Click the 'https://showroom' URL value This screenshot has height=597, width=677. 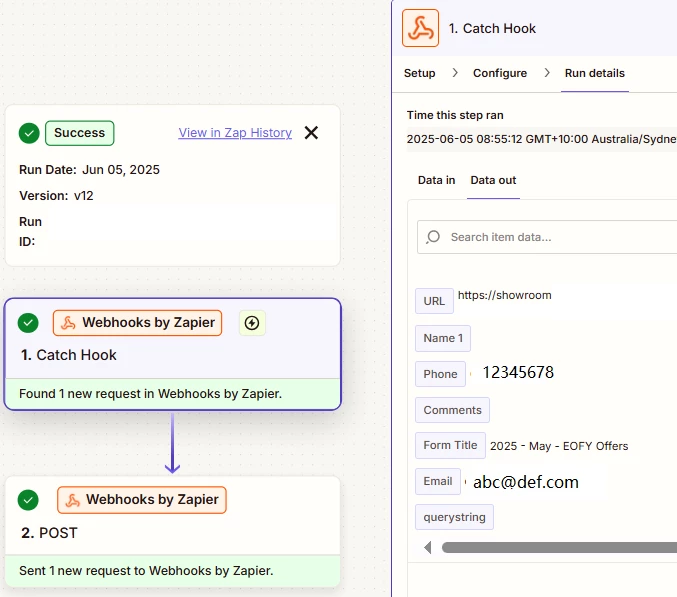[504, 295]
